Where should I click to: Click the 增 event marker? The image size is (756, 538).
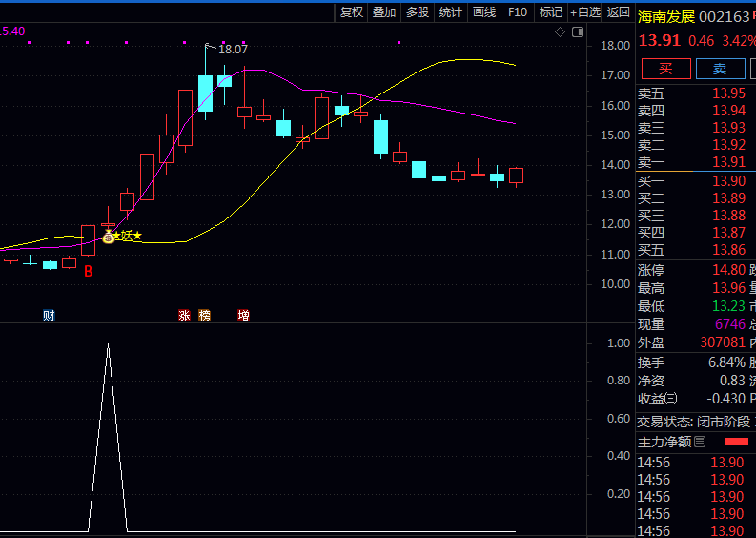[244, 315]
